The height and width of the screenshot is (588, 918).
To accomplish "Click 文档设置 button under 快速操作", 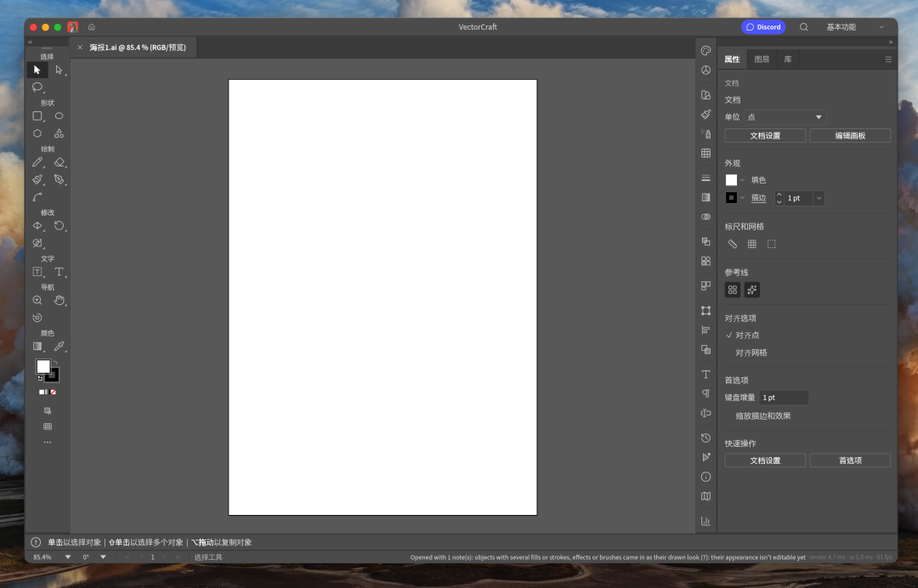I will tap(765, 461).
